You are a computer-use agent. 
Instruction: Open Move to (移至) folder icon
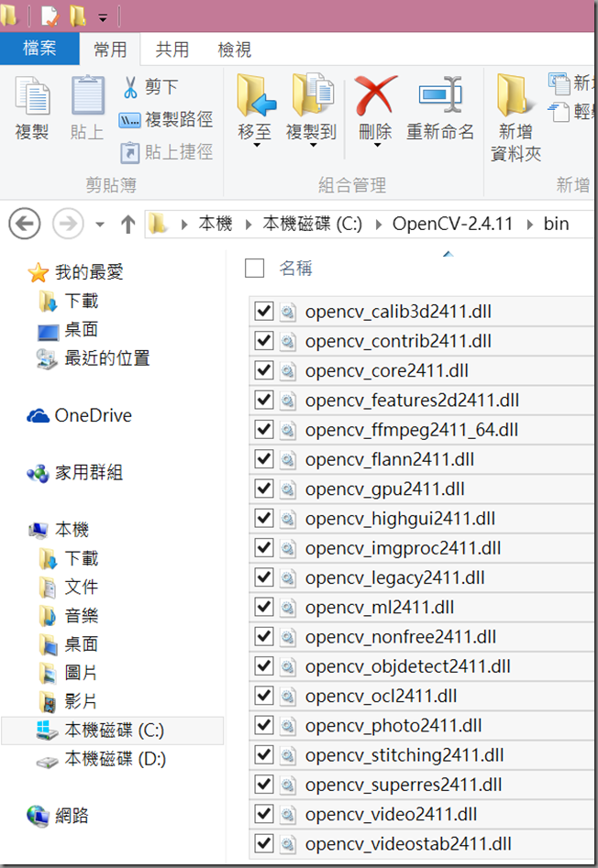click(x=255, y=95)
